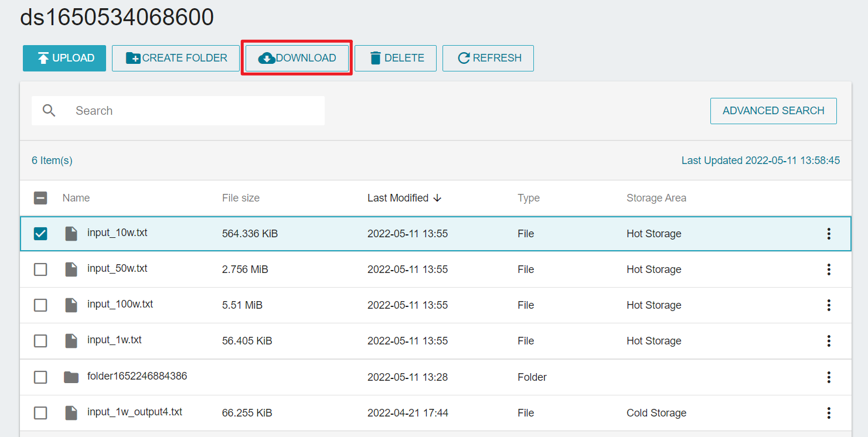Uncheck the input_10w.txt checkbox
The height and width of the screenshot is (437, 868).
click(40, 234)
